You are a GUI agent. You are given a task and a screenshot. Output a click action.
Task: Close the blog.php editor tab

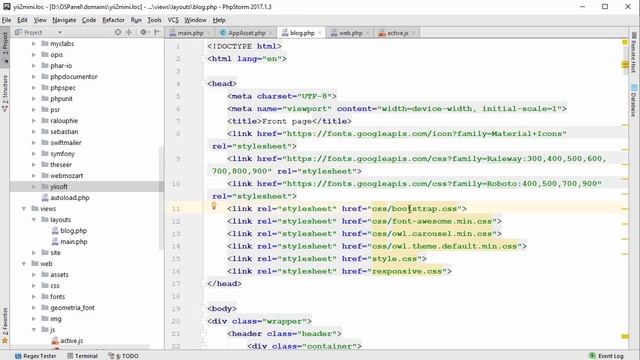click(x=320, y=33)
